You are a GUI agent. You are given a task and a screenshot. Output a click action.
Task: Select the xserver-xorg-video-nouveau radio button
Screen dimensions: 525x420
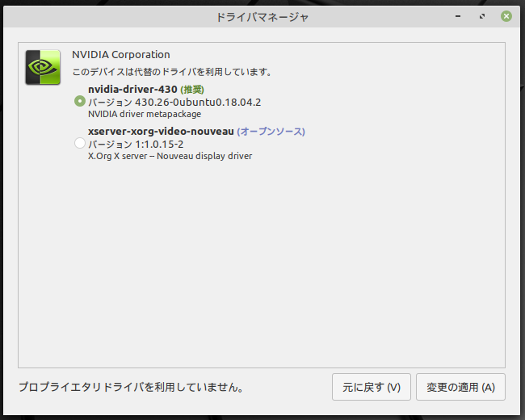[80, 143]
